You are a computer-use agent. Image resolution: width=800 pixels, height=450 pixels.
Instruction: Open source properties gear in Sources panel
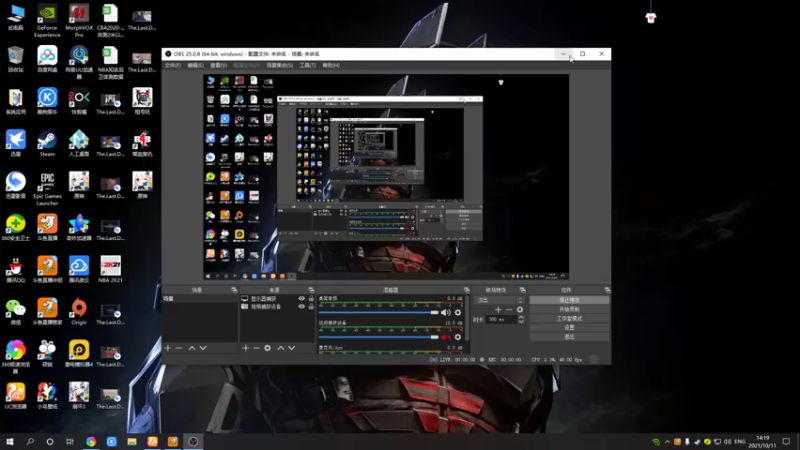[x=267, y=348]
